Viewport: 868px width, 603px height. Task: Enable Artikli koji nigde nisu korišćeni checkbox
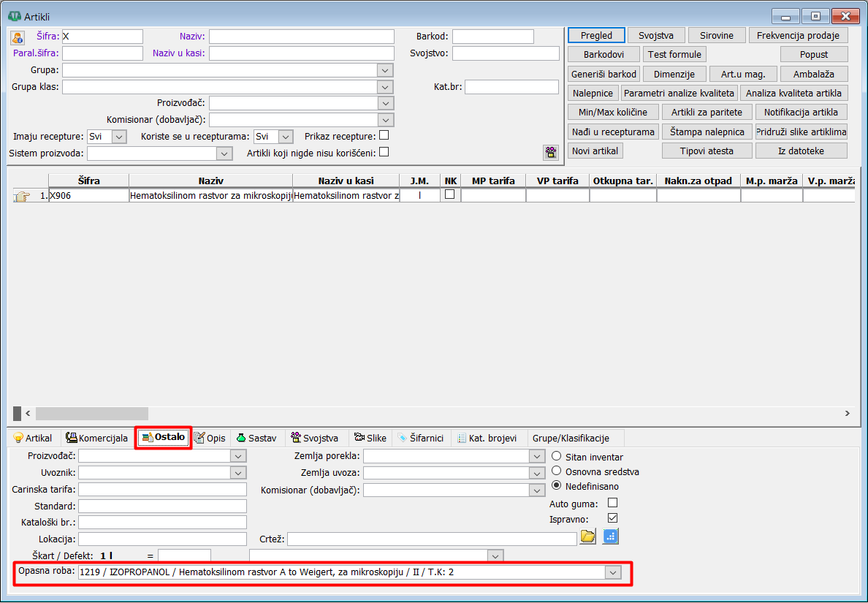384,152
